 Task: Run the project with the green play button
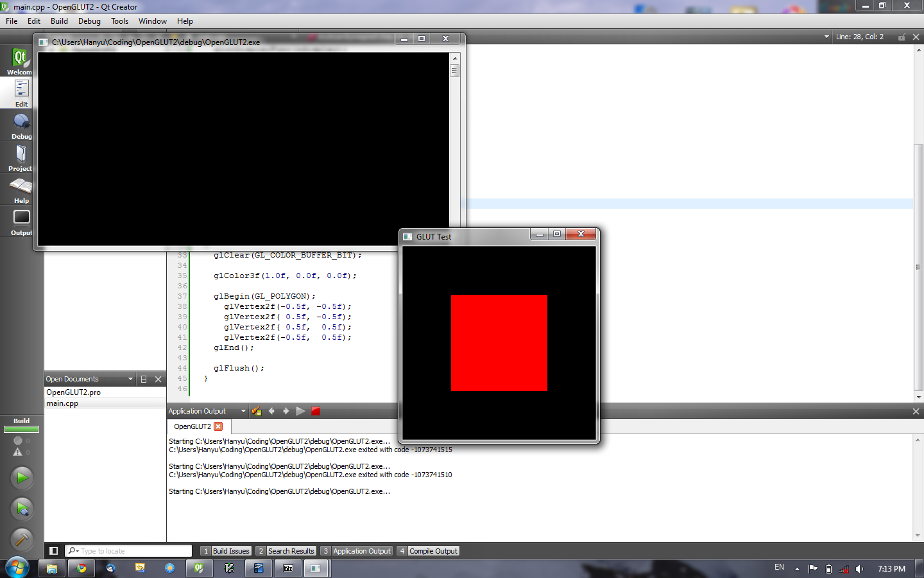tap(21, 477)
